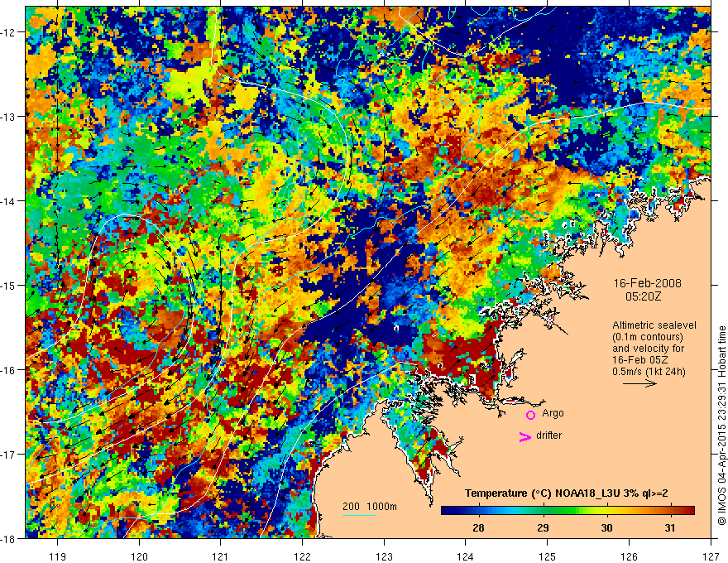Click the '126' longitude axis label
The image size is (728, 563).
(629, 556)
